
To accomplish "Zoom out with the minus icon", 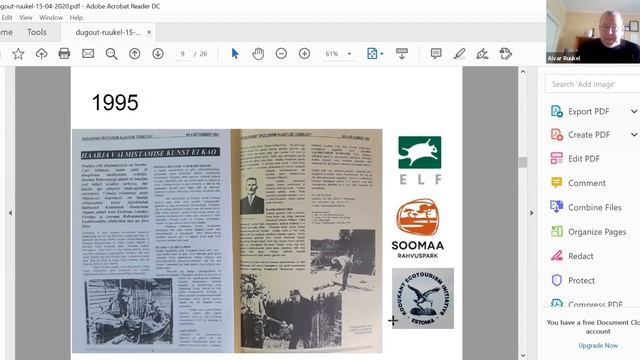I will tap(281, 53).
